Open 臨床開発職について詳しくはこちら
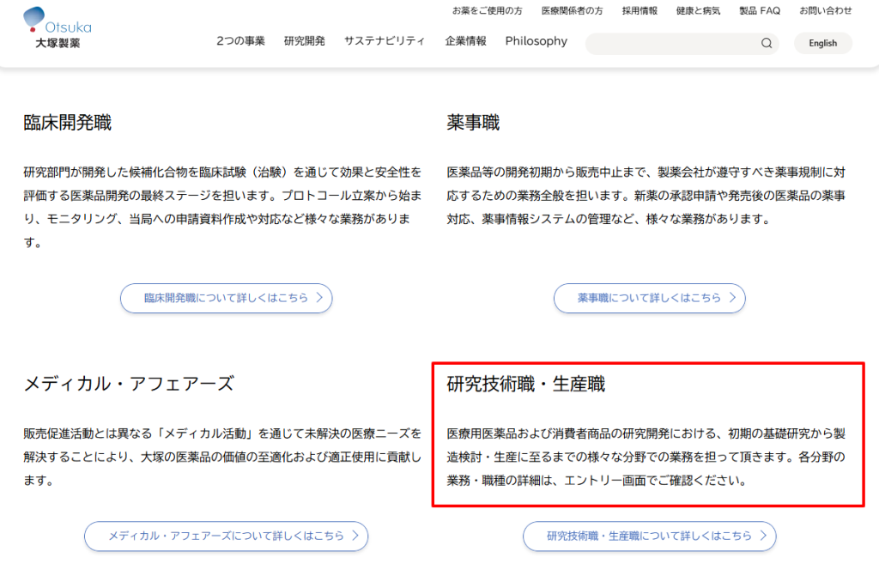Viewport: 879px width, 588px height. (226, 298)
